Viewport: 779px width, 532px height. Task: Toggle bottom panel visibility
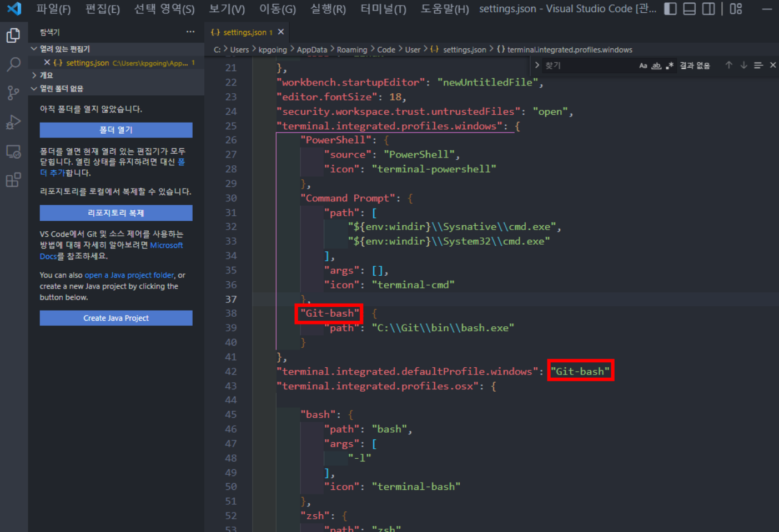(689, 9)
